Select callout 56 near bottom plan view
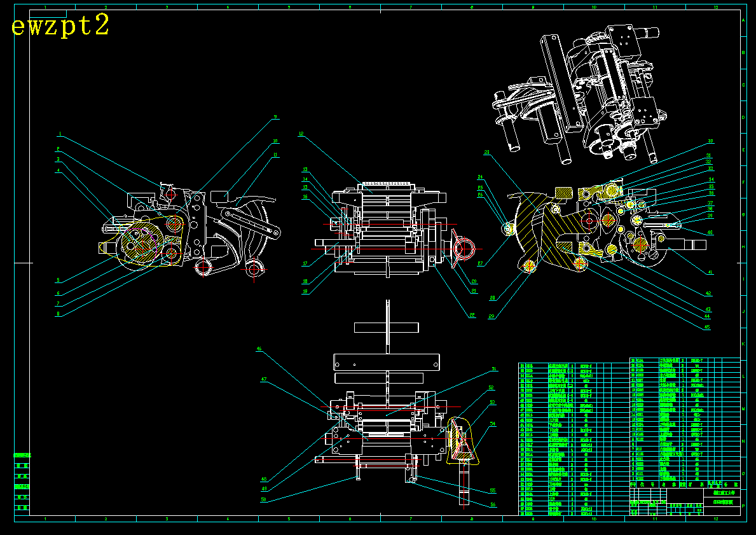 tap(493, 504)
